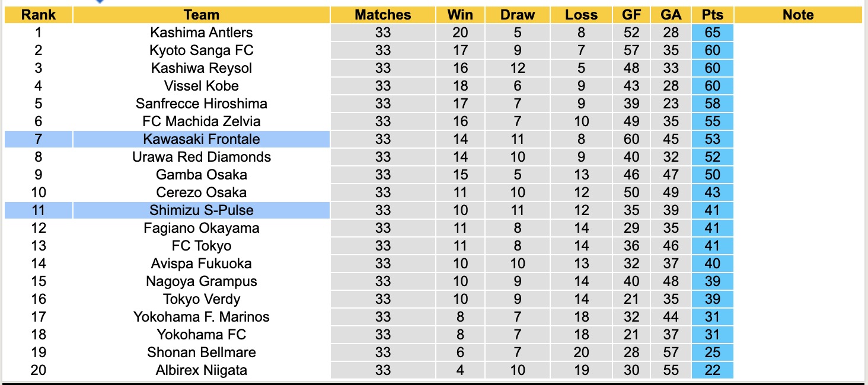The image size is (868, 385).
Task: Click the Loss column header
Action: (x=581, y=15)
